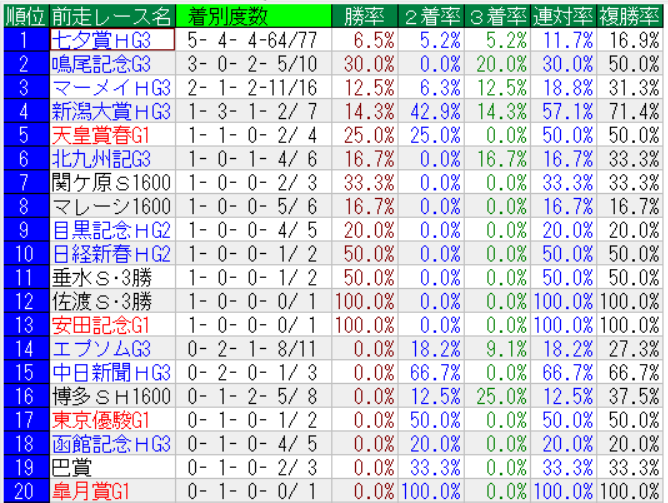Click the 1- 3- 1- 2/ 7 record cell
The image size is (668, 503).
pyautogui.click(x=253, y=111)
